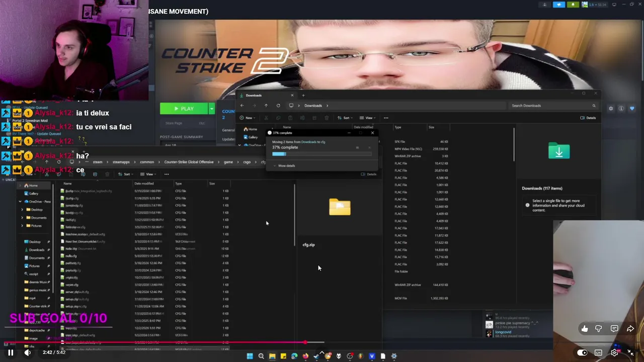Viewport: 644px width, 362px height.
Task: Open See more options in cfg toolbar
Action: pyautogui.click(x=167, y=174)
